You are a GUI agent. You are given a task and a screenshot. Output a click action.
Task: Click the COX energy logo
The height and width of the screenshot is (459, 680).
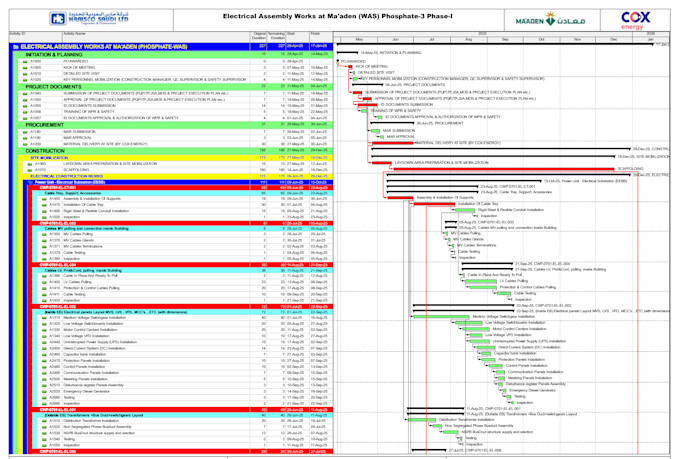(x=635, y=20)
